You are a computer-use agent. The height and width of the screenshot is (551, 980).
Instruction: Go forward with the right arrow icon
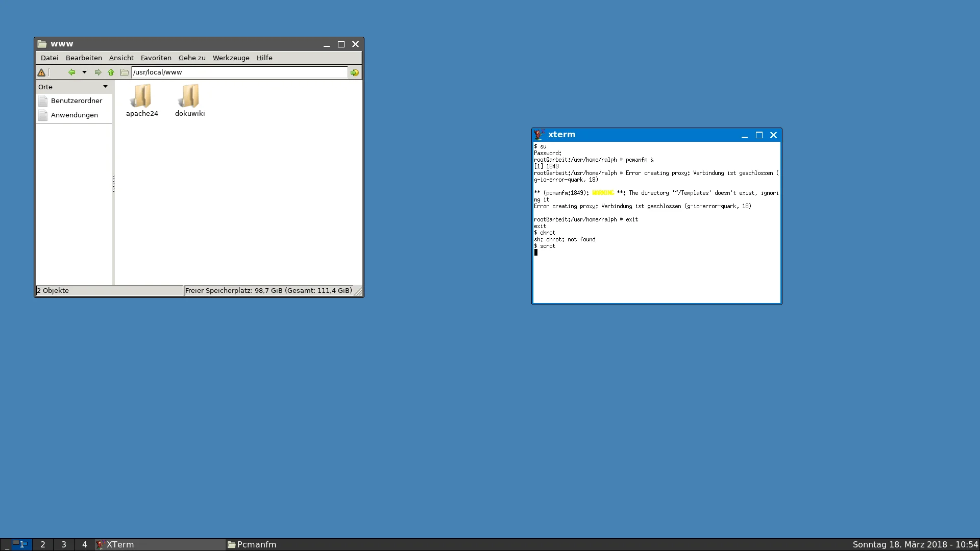tap(98, 72)
